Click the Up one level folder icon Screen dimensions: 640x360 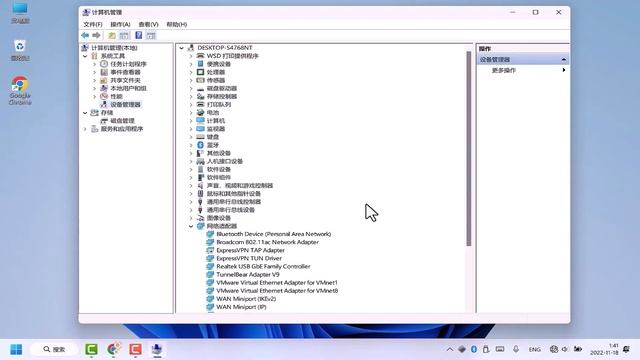point(111,36)
